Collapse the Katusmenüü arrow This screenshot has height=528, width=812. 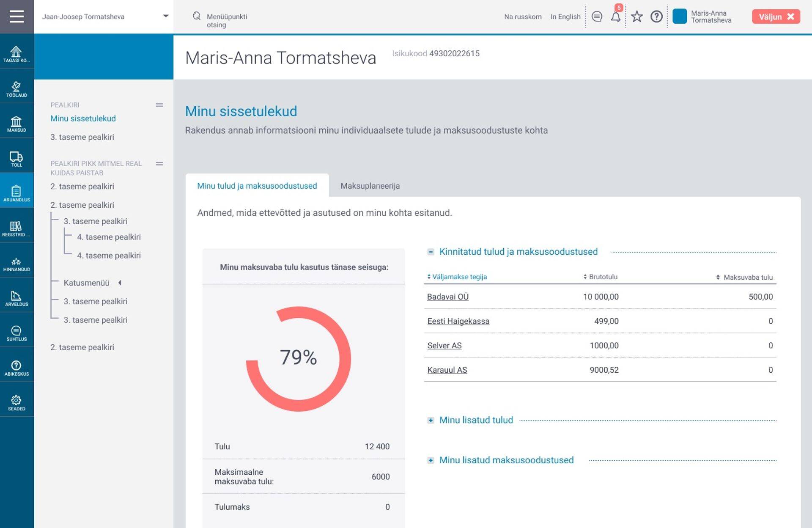coord(120,283)
